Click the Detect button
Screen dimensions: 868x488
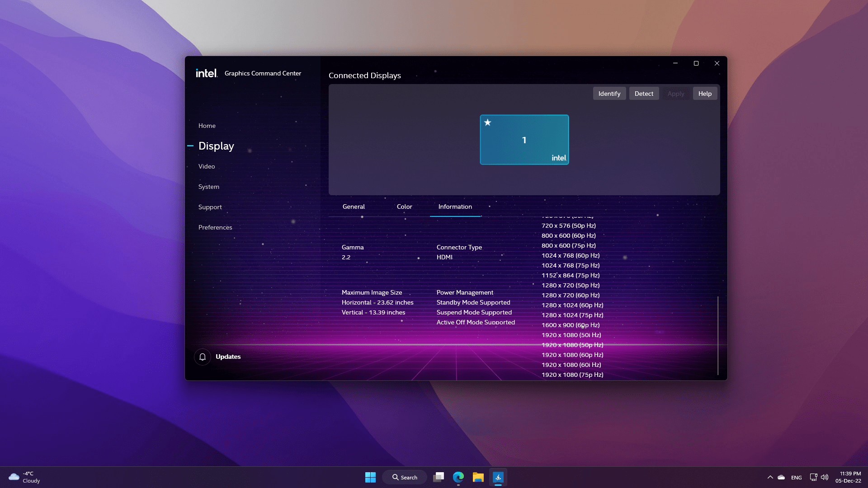644,93
